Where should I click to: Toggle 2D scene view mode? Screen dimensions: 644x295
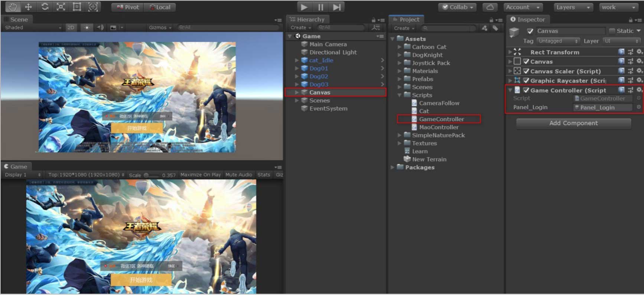71,27
